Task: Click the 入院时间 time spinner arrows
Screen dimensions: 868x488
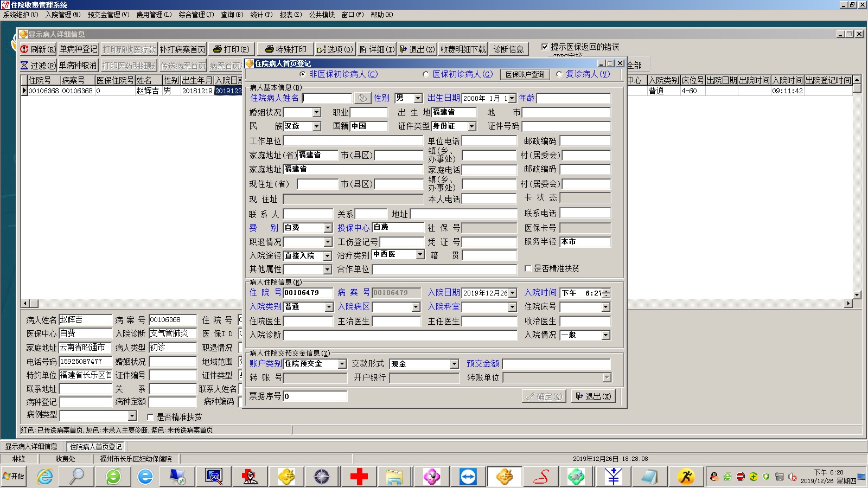Action: (606, 293)
